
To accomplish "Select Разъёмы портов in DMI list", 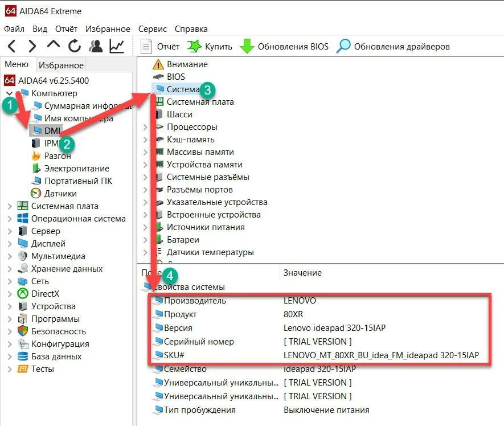I will click(200, 190).
